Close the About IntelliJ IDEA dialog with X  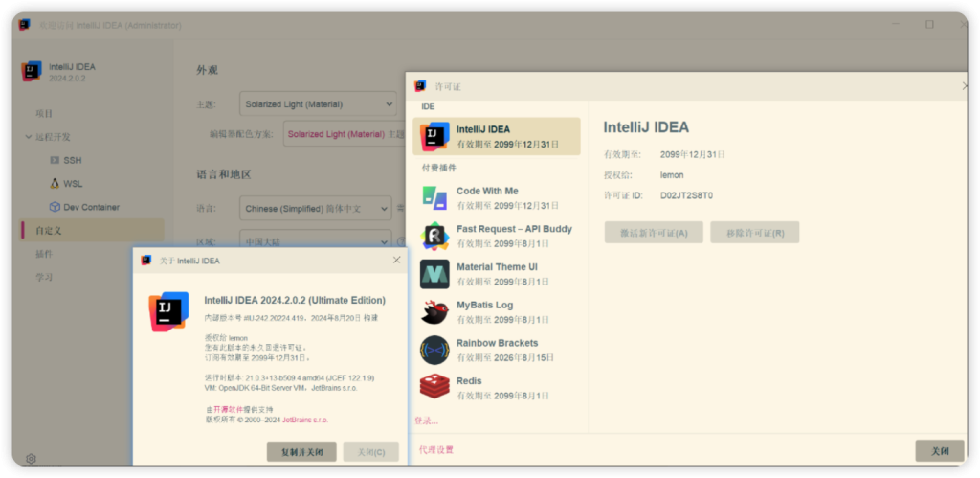[396, 261]
